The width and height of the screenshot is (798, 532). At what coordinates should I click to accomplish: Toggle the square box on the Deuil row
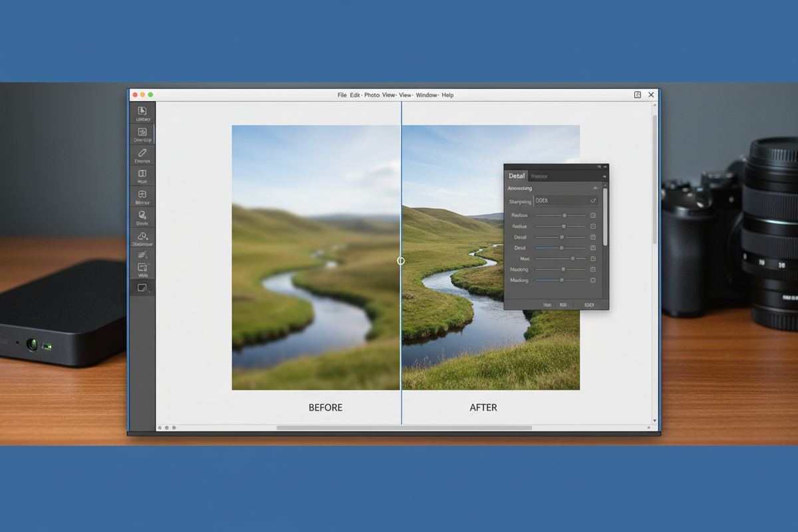593,248
